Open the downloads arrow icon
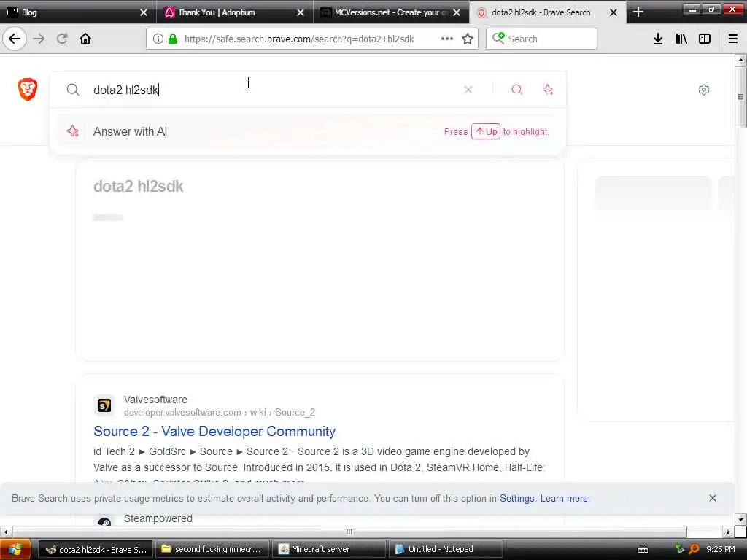The image size is (747, 560). [658, 39]
